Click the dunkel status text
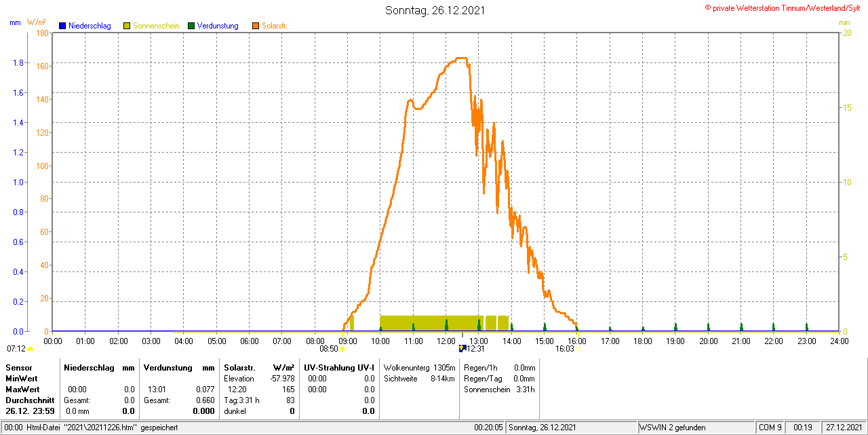This screenshot has height=435, width=868. 235,411
